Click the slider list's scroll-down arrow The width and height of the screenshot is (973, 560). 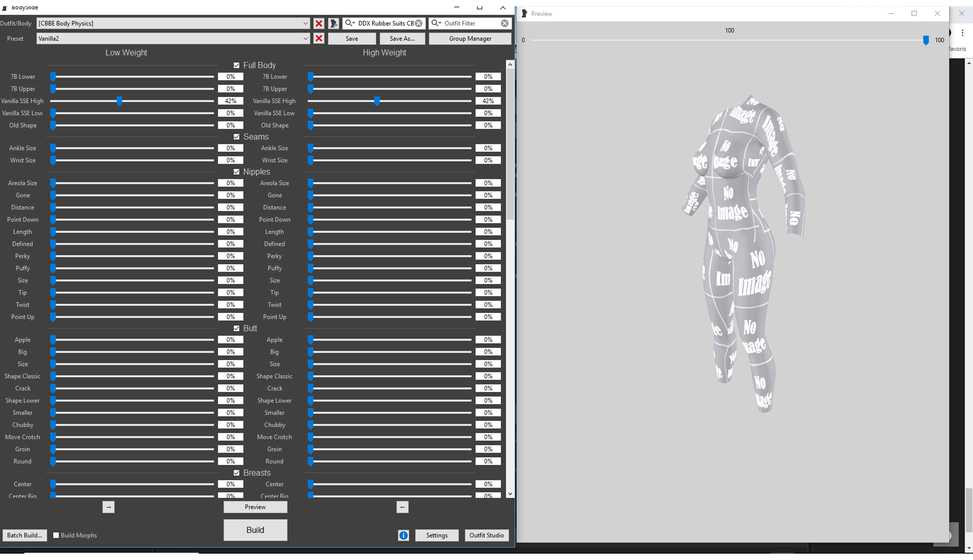pyautogui.click(x=510, y=494)
